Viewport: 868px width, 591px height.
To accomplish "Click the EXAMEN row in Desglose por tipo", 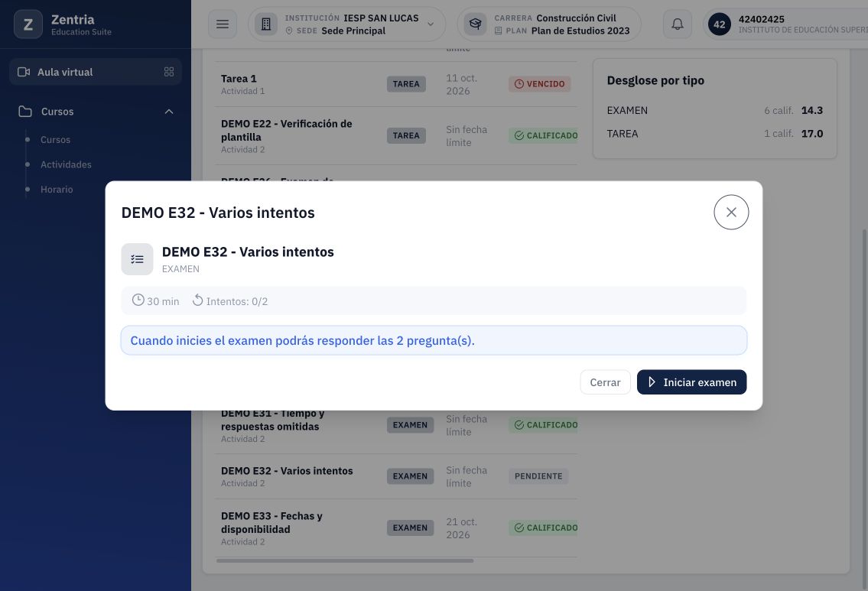I will (x=714, y=110).
